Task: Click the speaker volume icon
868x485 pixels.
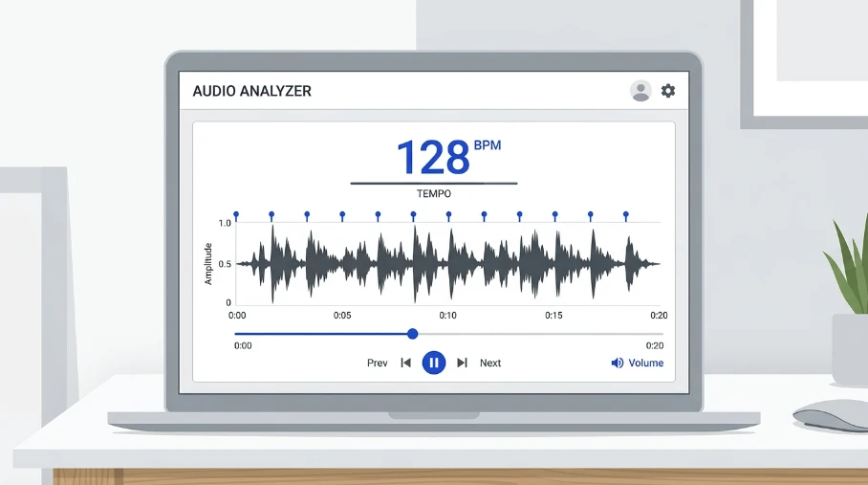Action: 618,364
